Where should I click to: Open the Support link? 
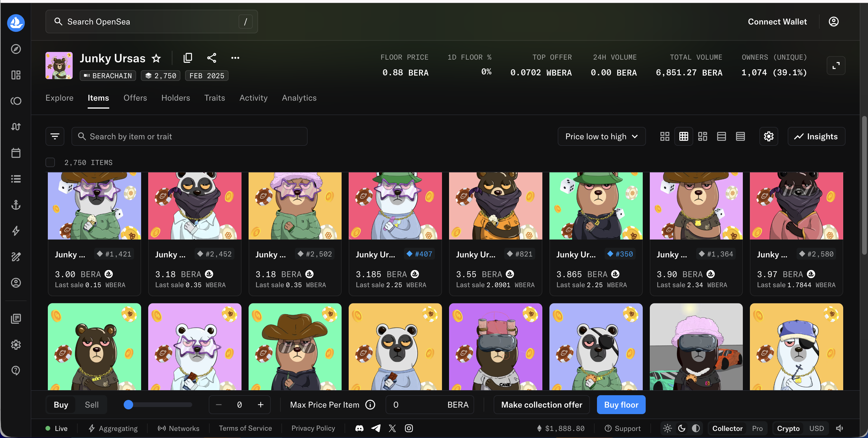coord(622,428)
